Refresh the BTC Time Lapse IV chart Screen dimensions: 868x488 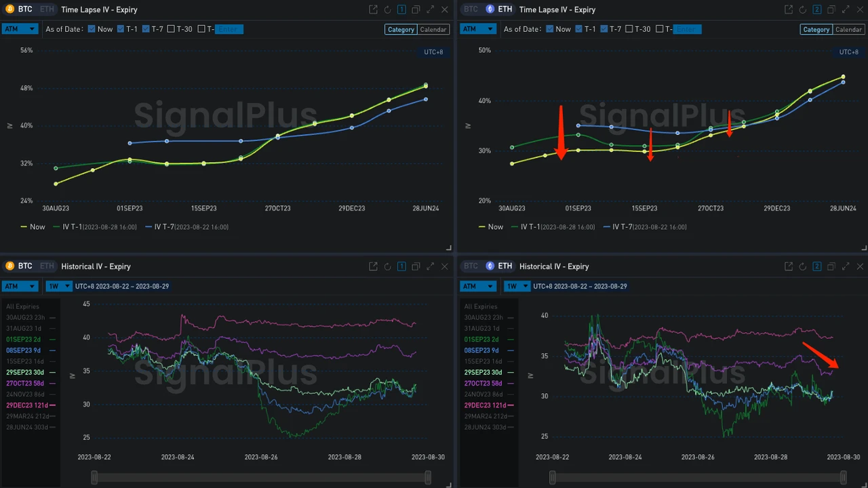click(387, 9)
